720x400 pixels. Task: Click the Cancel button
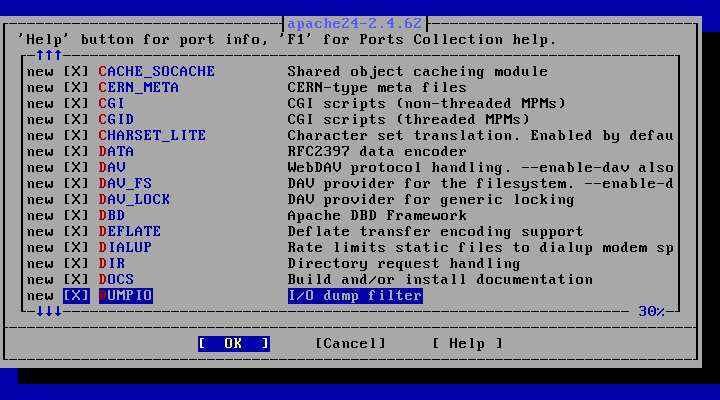[x=350, y=344]
